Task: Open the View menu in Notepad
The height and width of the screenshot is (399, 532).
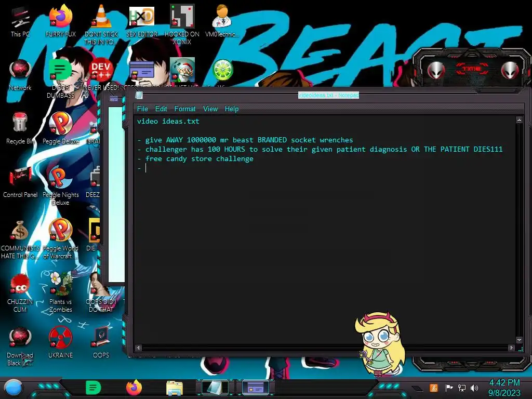Action: tap(210, 109)
